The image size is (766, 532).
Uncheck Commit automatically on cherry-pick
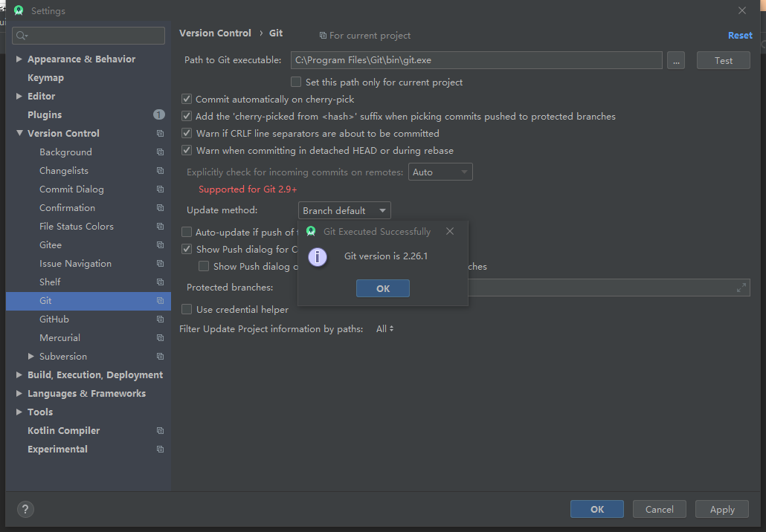pyautogui.click(x=187, y=99)
